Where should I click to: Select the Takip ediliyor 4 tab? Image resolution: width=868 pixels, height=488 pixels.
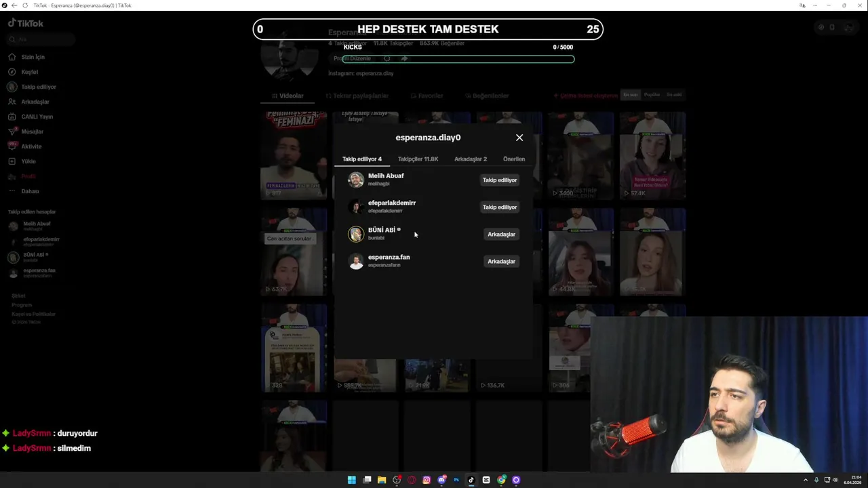362,159
